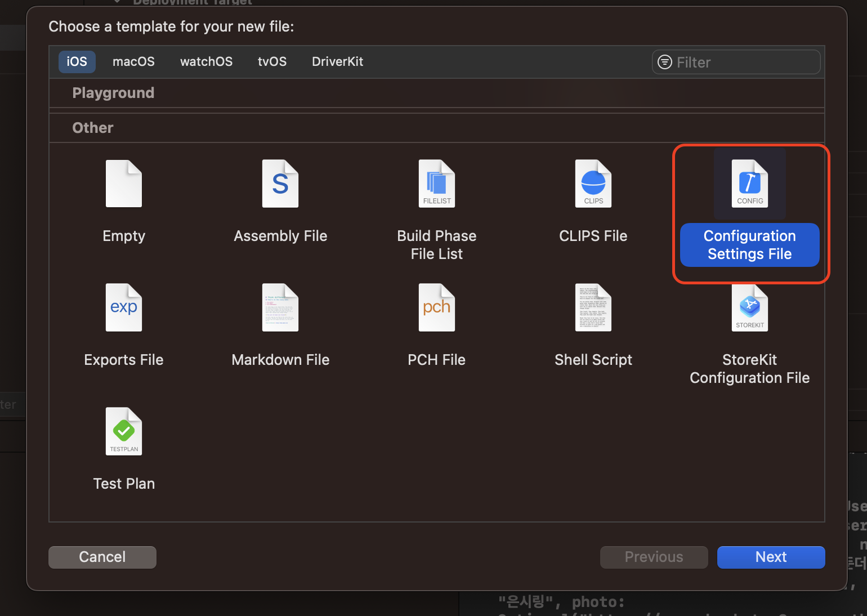Image resolution: width=867 pixels, height=616 pixels.
Task: Cancel the file creation dialog
Action: 102,557
